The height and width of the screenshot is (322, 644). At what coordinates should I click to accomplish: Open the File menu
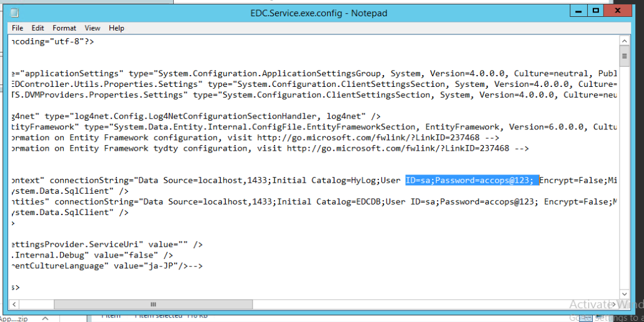point(18,28)
